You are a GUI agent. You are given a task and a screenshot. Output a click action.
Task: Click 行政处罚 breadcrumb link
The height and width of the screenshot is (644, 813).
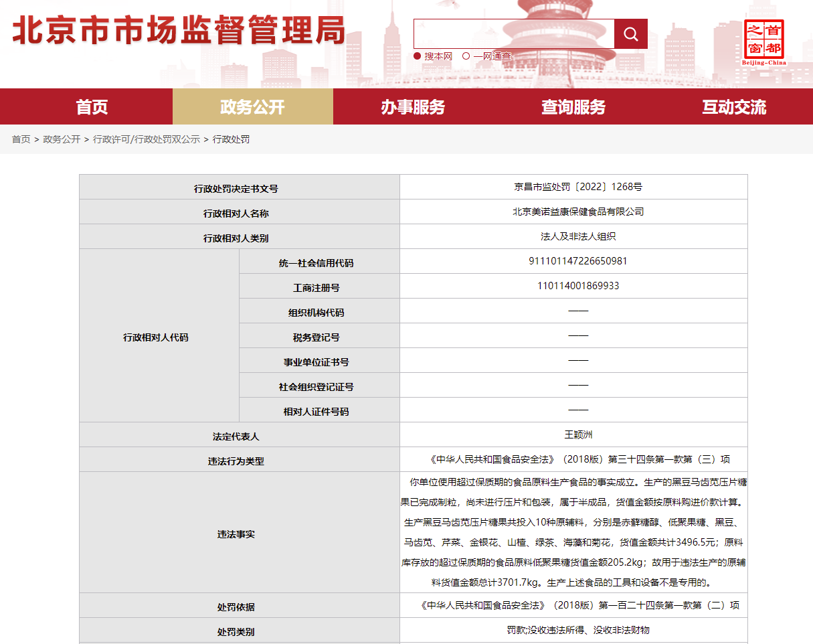[x=231, y=139]
